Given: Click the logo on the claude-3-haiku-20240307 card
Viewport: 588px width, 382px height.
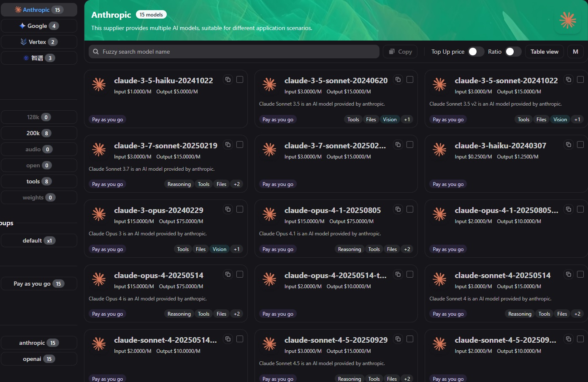Looking at the screenshot, I should point(439,150).
